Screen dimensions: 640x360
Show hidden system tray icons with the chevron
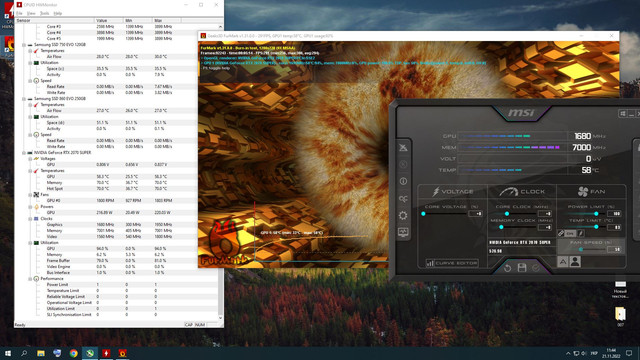point(568,353)
